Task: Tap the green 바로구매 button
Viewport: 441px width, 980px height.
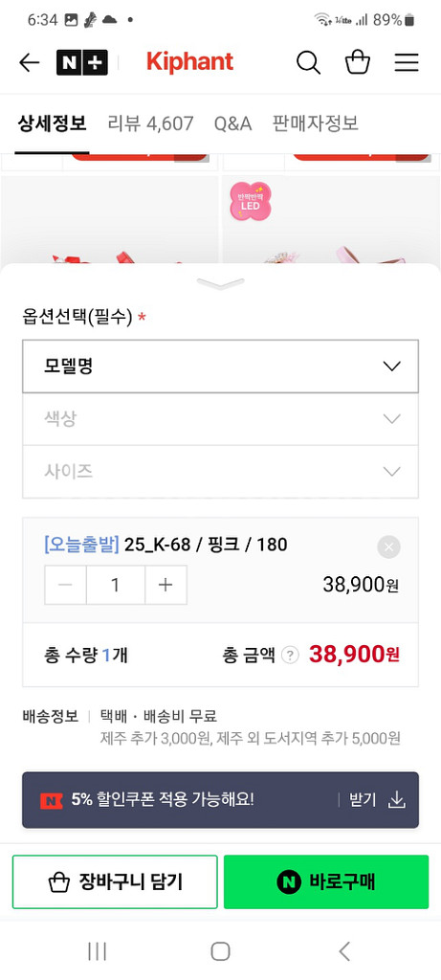Action: point(326,881)
